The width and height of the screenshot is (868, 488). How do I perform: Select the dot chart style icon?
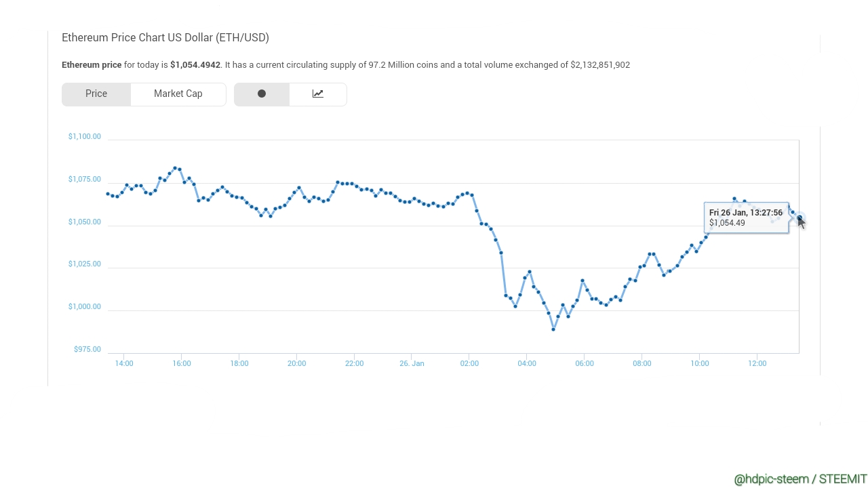(x=262, y=94)
